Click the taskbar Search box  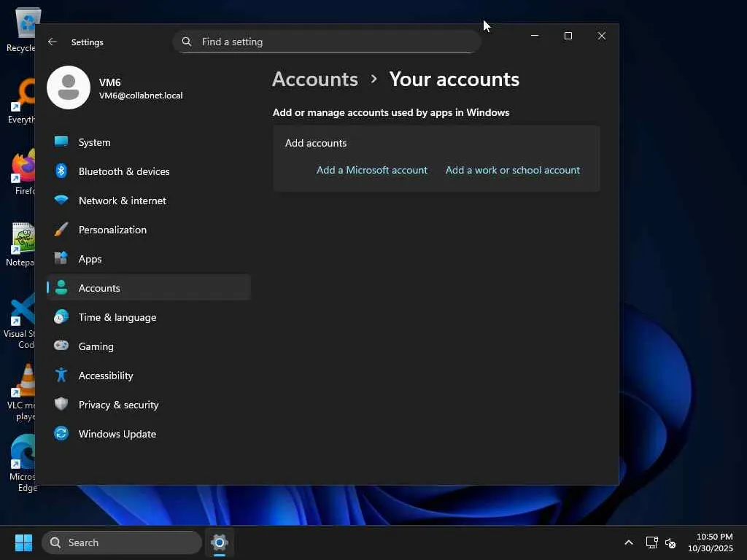click(x=122, y=542)
